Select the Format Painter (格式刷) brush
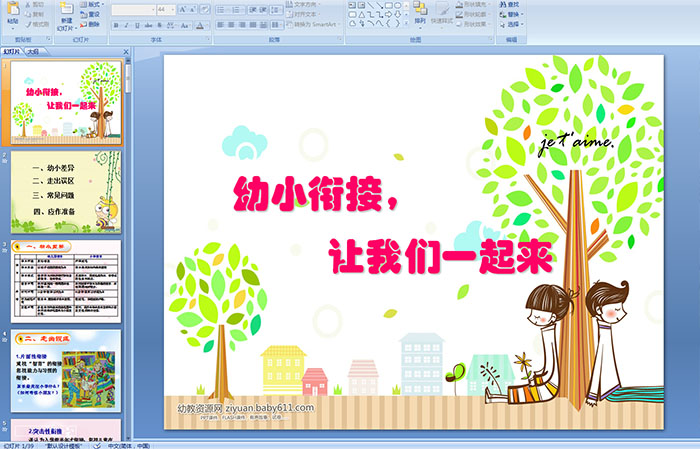The width and height of the screenshot is (700, 449). coord(37,24)
